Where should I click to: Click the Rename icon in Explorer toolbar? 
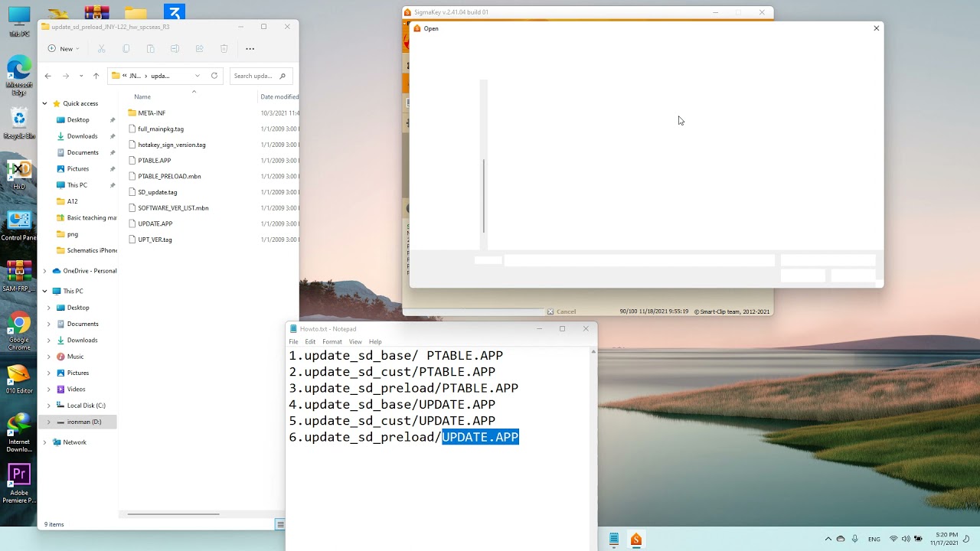point(175,48)
